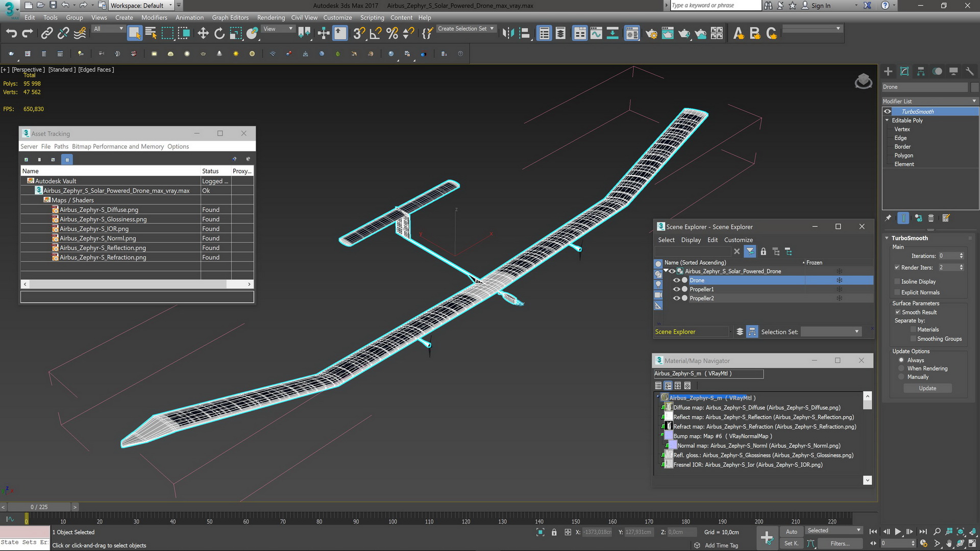
Task: Open the selection filter All dropdown
Action: click(108, 29)
